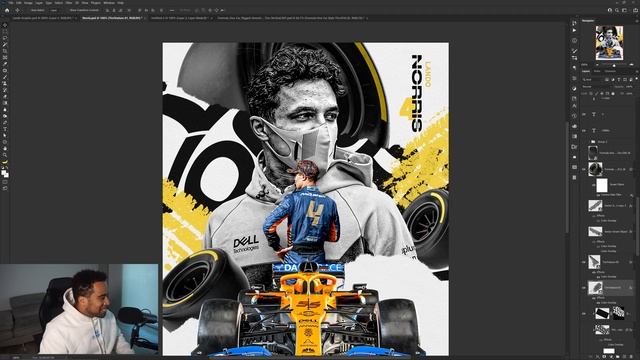640x360 pixels.
Task: Open the Opacity value dropdown
Action: tap(630, 87)
